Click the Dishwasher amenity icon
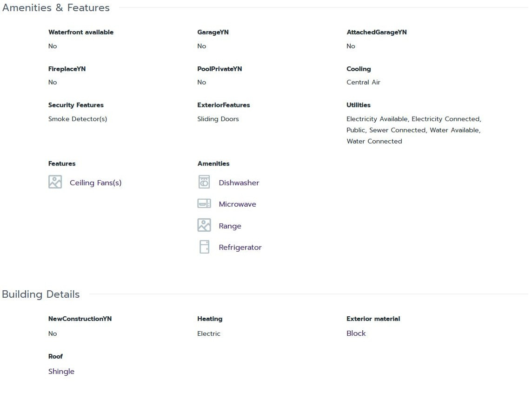Viewport: 532px width, 399px height. coord(204,182)
